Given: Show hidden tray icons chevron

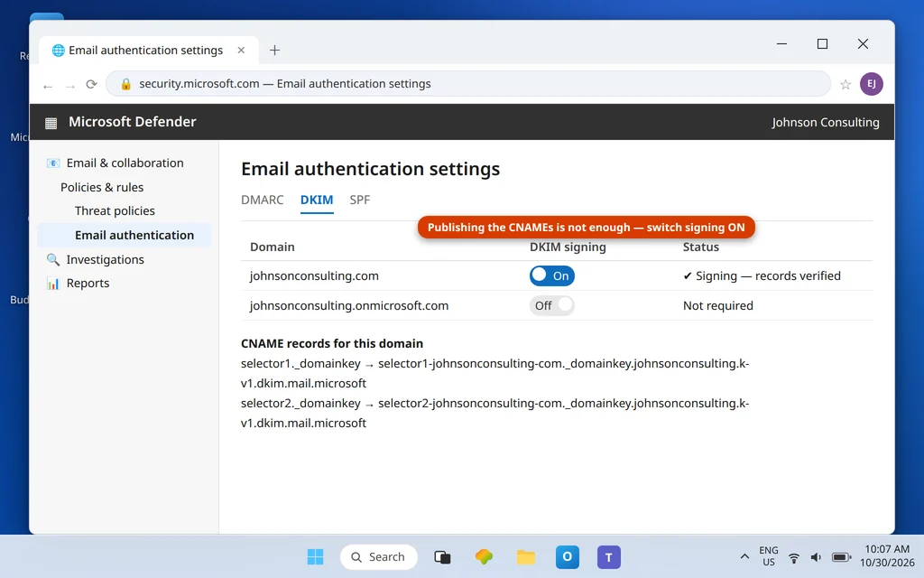Looking at the screenshot, I should 744,556.
